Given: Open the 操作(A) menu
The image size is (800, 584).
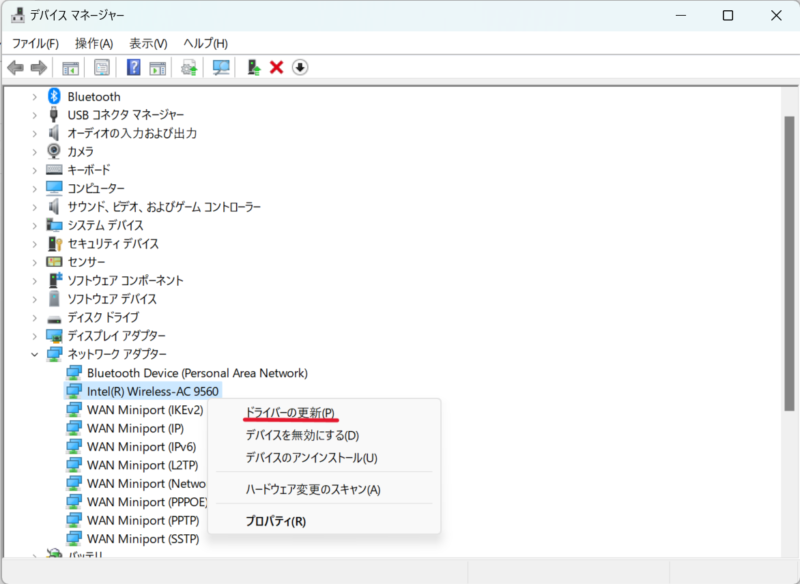Looking at the screenshot, I should (x=94, y=43).
